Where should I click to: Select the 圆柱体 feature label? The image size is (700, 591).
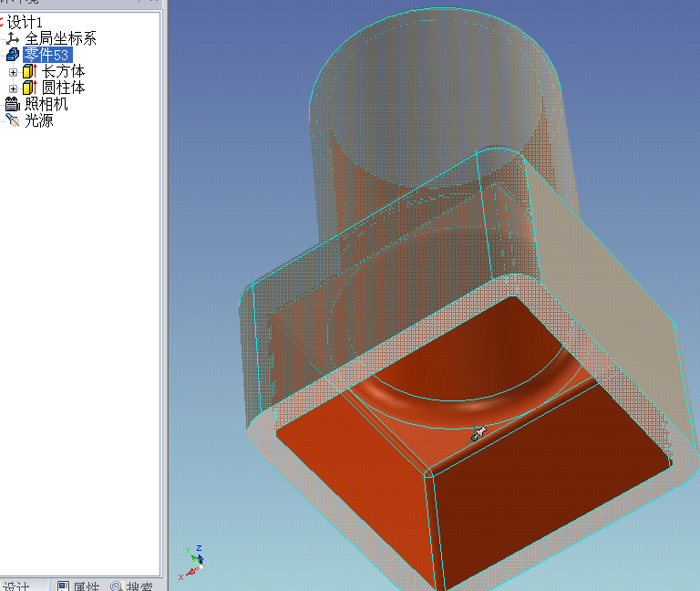tap(64, 88)
